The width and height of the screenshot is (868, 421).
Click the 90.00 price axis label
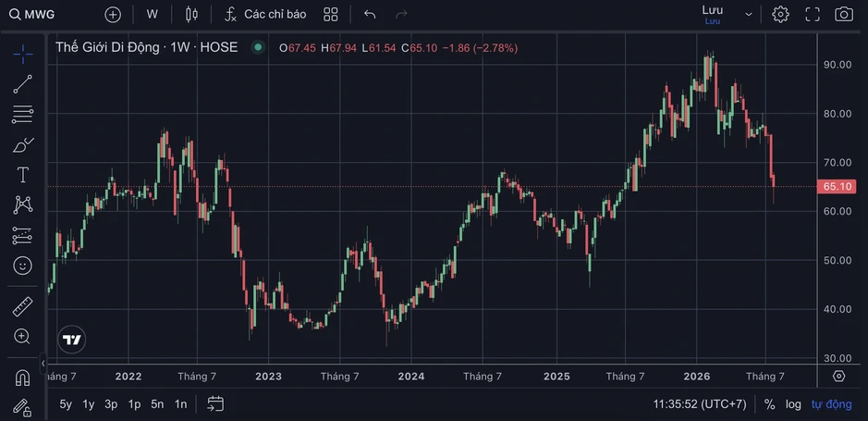837,65
